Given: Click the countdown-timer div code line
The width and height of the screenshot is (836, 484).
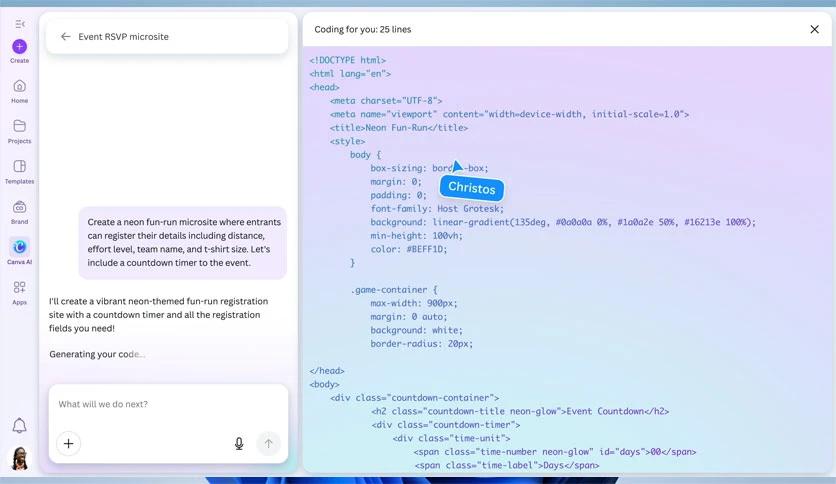Looking at the screenshot, I should coord(446,425).
